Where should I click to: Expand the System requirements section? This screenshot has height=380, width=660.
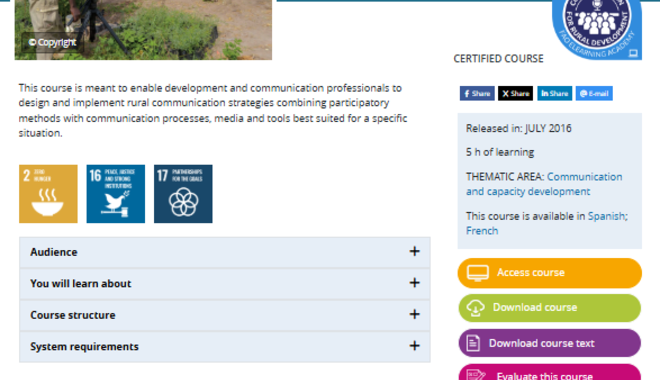coord(225,347)
